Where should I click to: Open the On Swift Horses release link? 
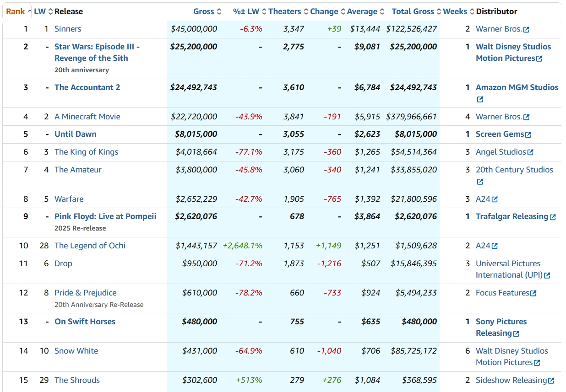pos(85,322)
